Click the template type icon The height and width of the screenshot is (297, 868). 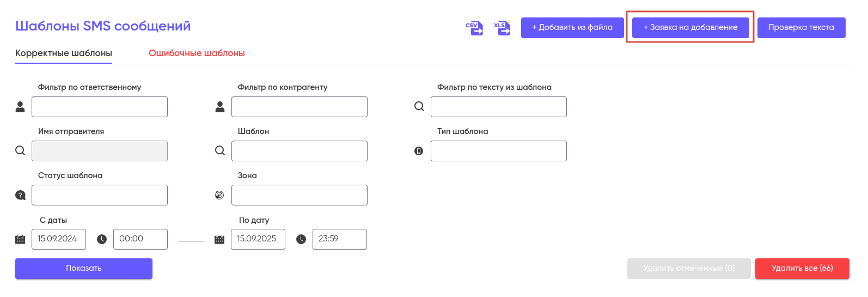[x=419, y=151]
